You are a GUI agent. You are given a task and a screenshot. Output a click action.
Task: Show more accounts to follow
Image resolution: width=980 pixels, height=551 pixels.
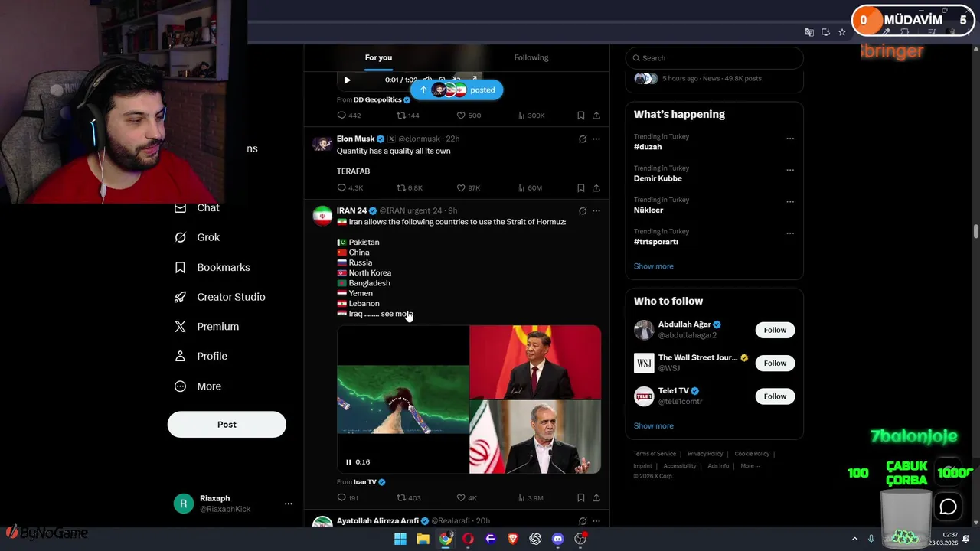654,426
